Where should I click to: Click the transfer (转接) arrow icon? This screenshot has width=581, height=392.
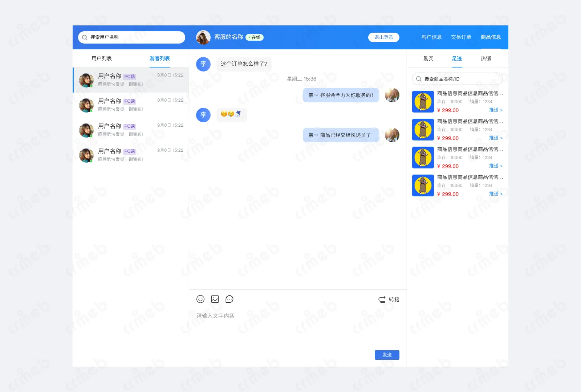click(382, 299)
